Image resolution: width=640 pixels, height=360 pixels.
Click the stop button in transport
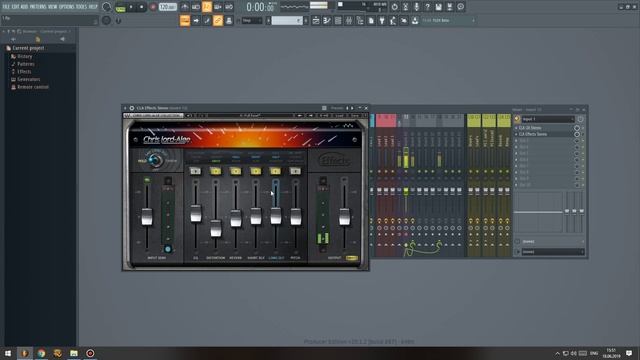tap(141, 7)
